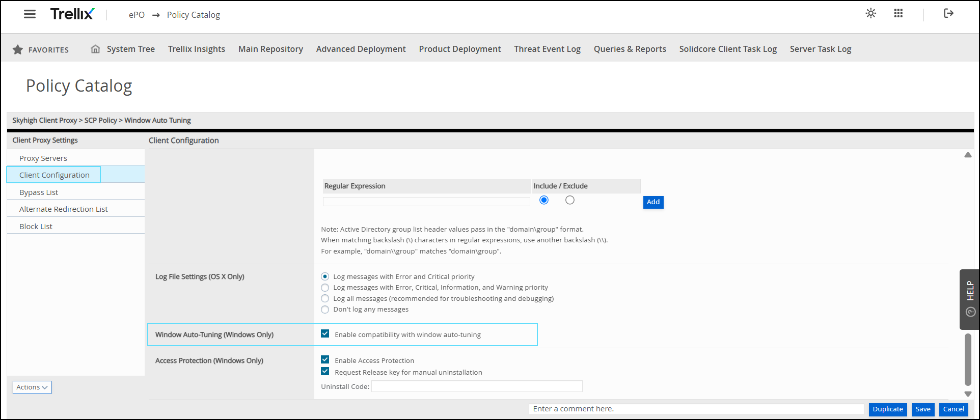Click the Favorites star icon
Image resolution: width=980 pixels, height=420 pixels.
click(x=18, y=49)
